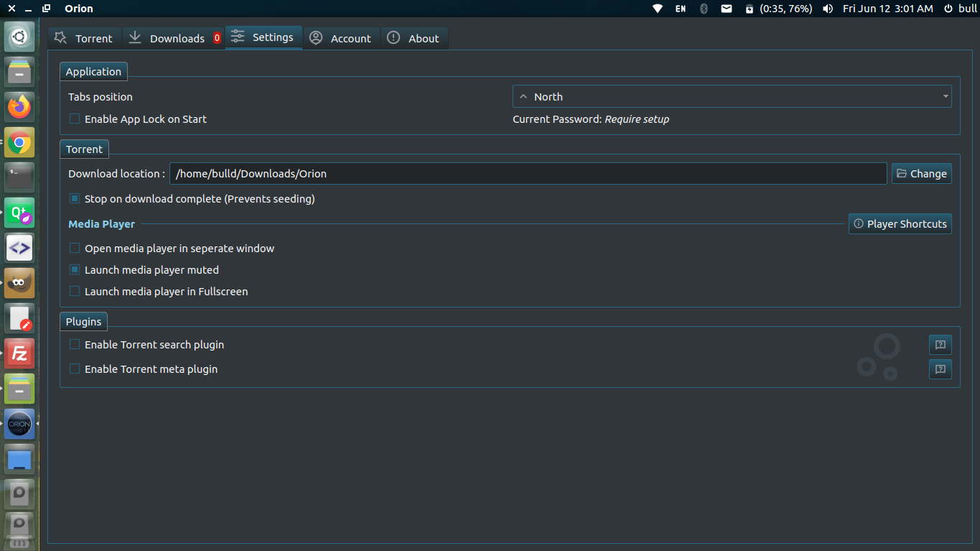
Task: Open Player Shortcuts
Action: coord(900,223)
